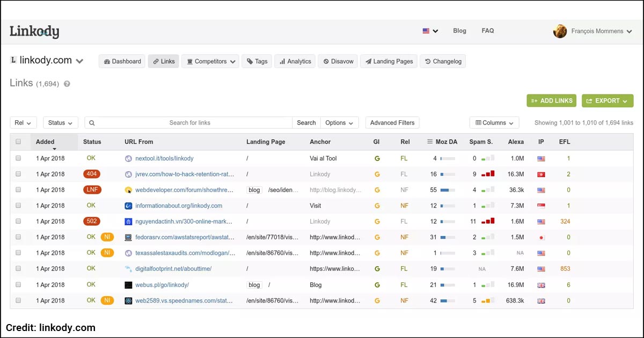Click the NI badge in fedorasrv.com row
This screenshot has width=644, height=338.
[107, 237]
